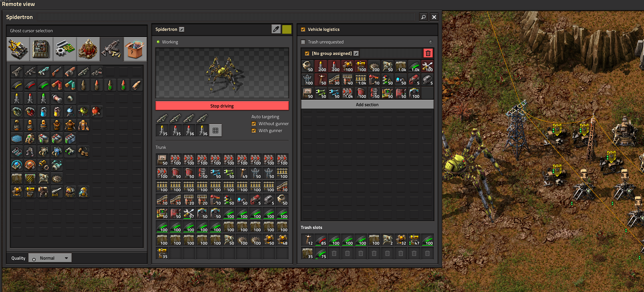This screenshot has width=644, height=292.
Task: Click the Stop driving button
Action: coord(222,106)
